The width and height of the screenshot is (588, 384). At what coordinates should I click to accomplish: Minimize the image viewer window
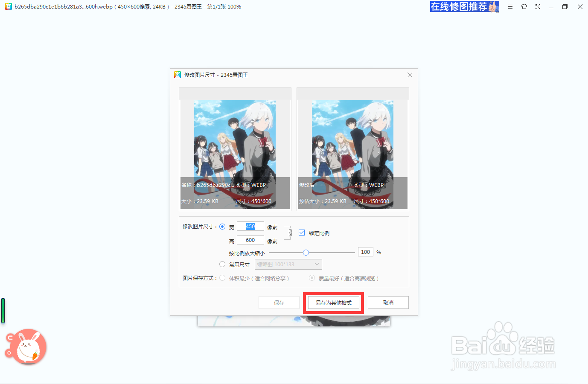tap(551, 7)
